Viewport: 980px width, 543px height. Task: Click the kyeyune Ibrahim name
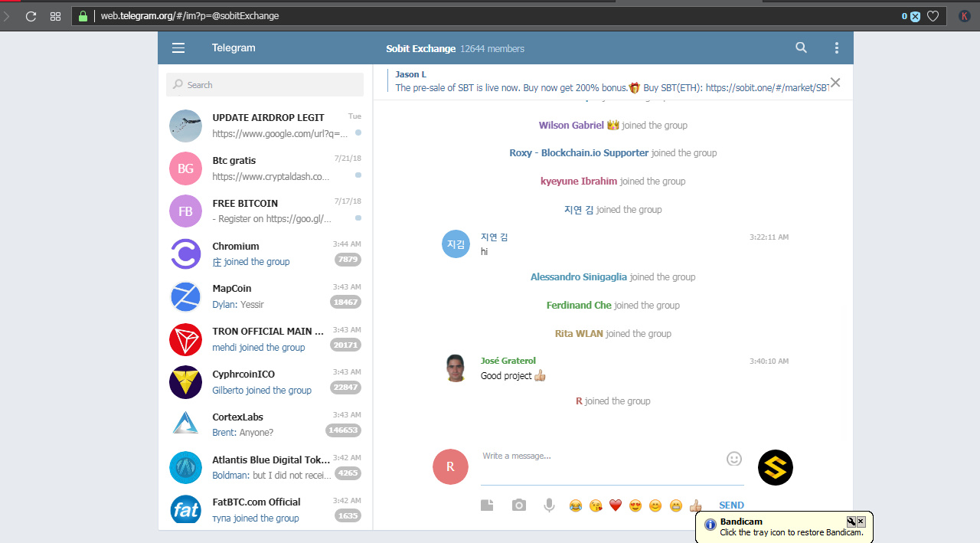[x=579, y=182]
